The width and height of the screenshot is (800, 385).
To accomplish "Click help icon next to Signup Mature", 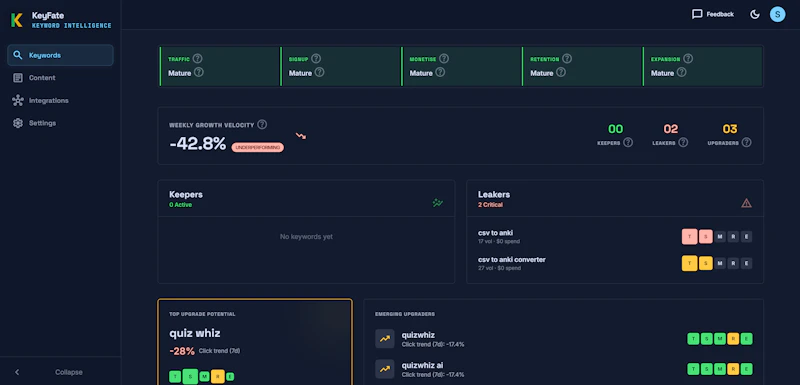I will coord(319,72).
